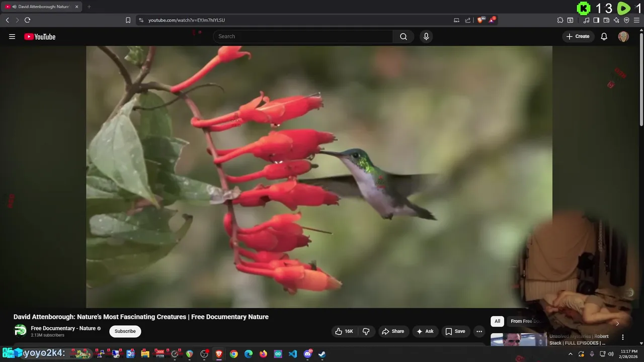Open Google Chrome from the taskbar
The image size is (644, 362).
(233, 354)
